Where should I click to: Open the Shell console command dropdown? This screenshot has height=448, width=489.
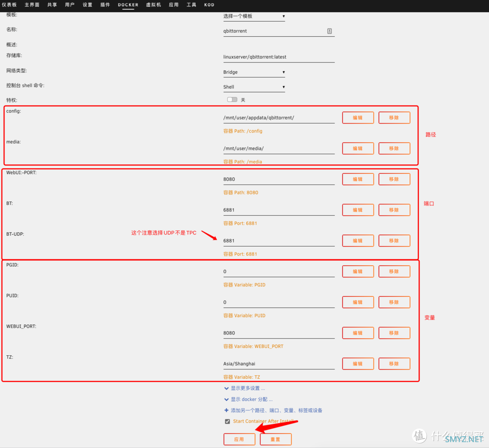[254, 87]
